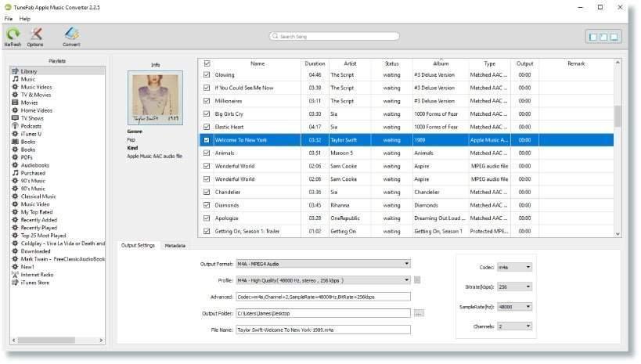641x364 pixels.
Task: Click the 1989 album cover thumbnail
Action: [155, 98]
